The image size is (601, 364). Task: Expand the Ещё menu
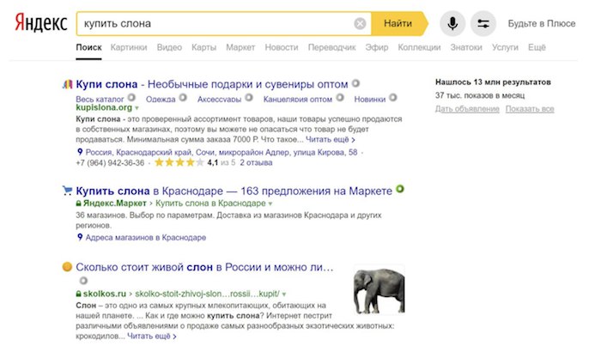tap(537, 47)
